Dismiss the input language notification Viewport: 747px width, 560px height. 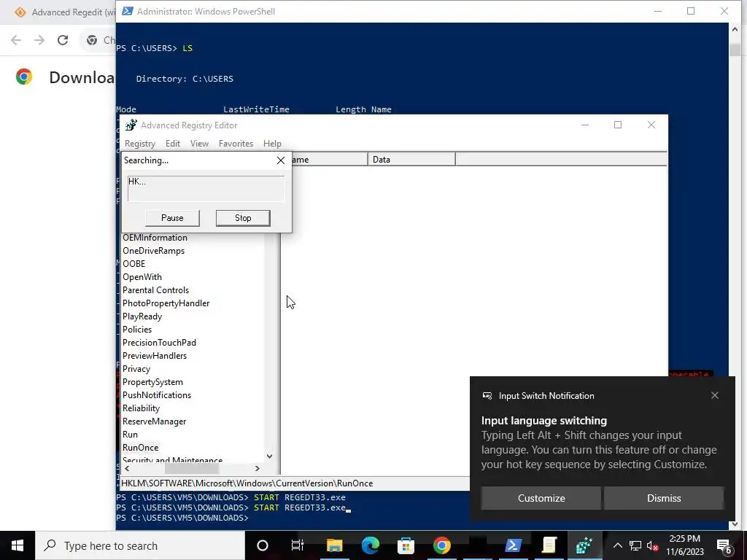pos(664,498)
